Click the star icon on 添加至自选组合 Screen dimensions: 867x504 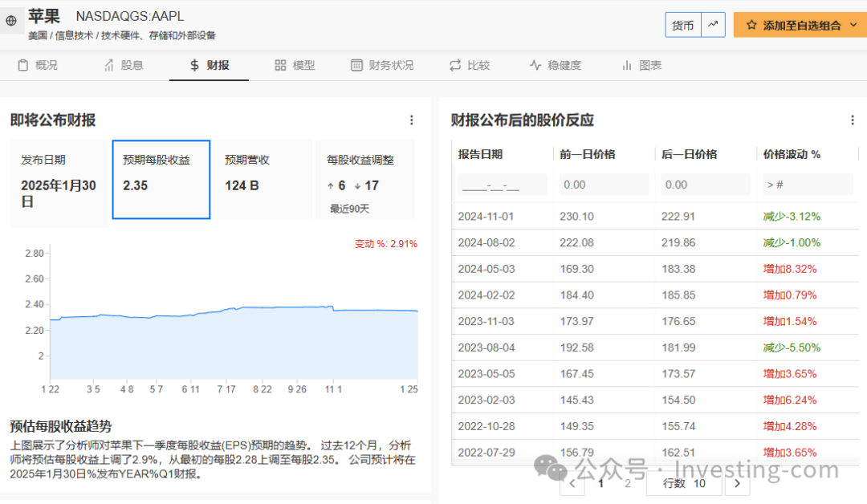click(x=751, y=25)
